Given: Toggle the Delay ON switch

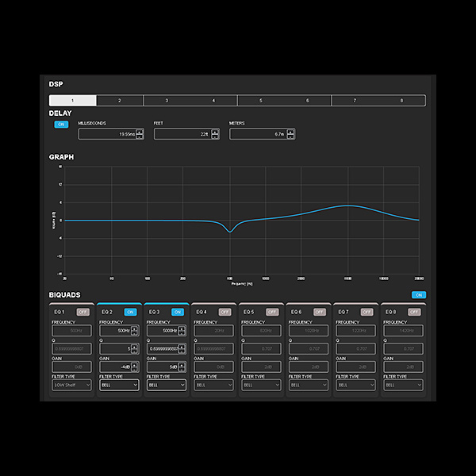Looking at the screenshot, I should [60, 125].
